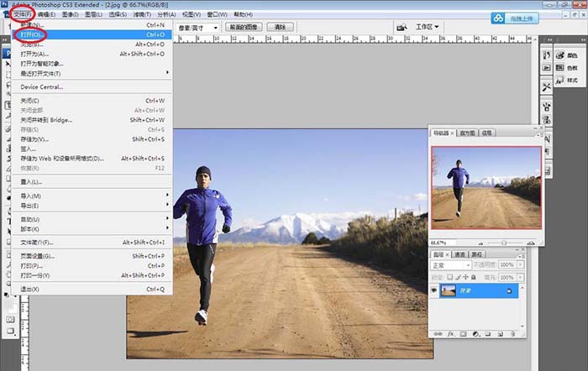Click the Go to Bridge icon
The image size is (588, 371).
(402, 27)
